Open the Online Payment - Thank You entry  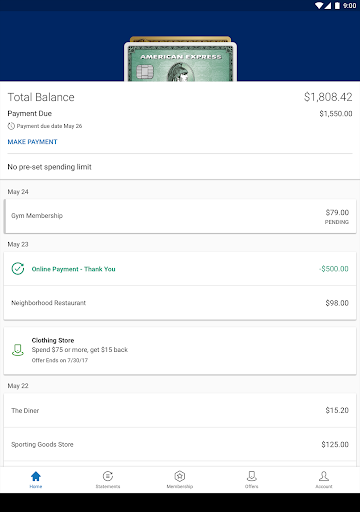tap(180, 269)
